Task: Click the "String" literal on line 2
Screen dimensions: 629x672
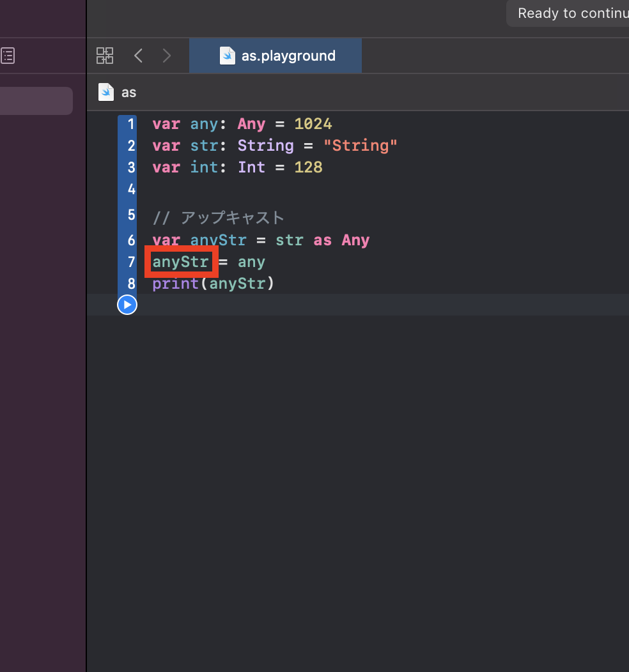Action: click(360, 146)
